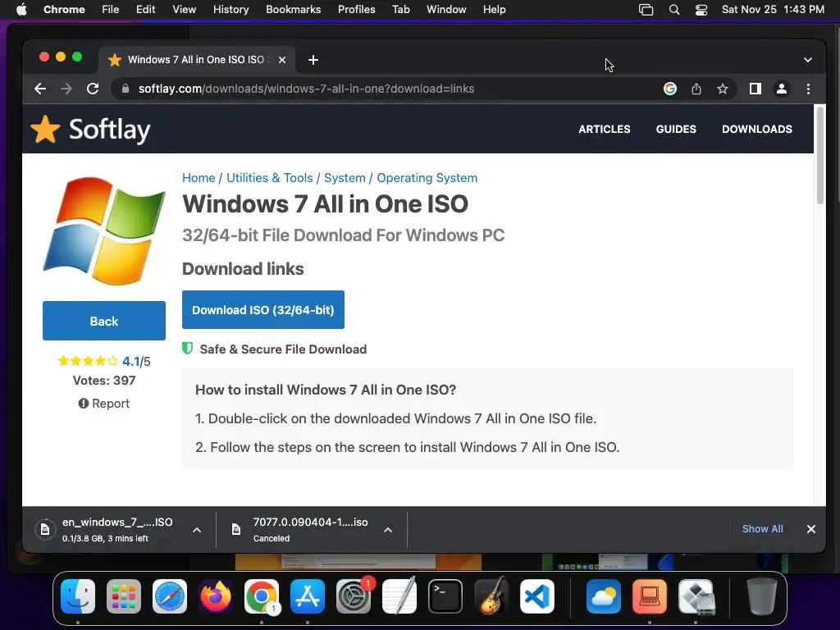
Task: Open the Bookmarks menu
Action: pyautogui.click(x=294, y=10)
